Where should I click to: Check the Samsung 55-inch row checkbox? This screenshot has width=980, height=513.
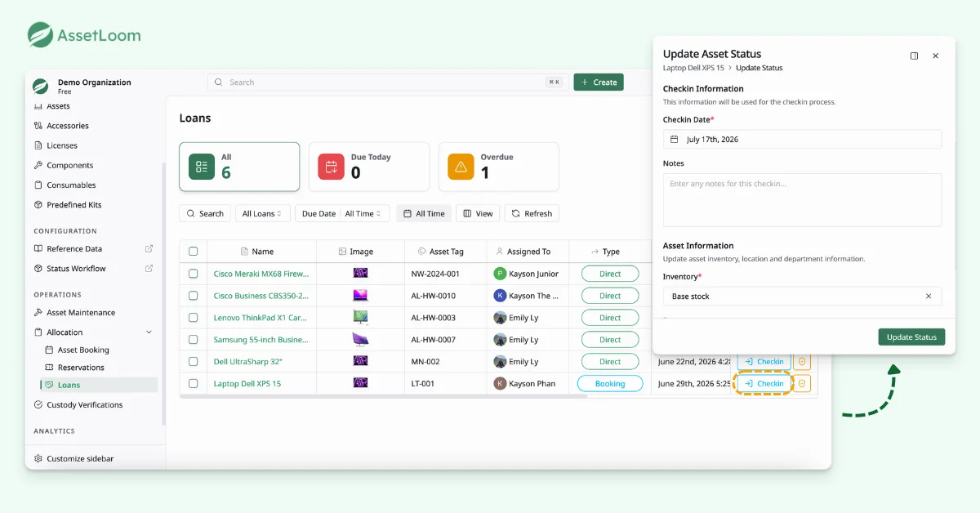point(194,340)
